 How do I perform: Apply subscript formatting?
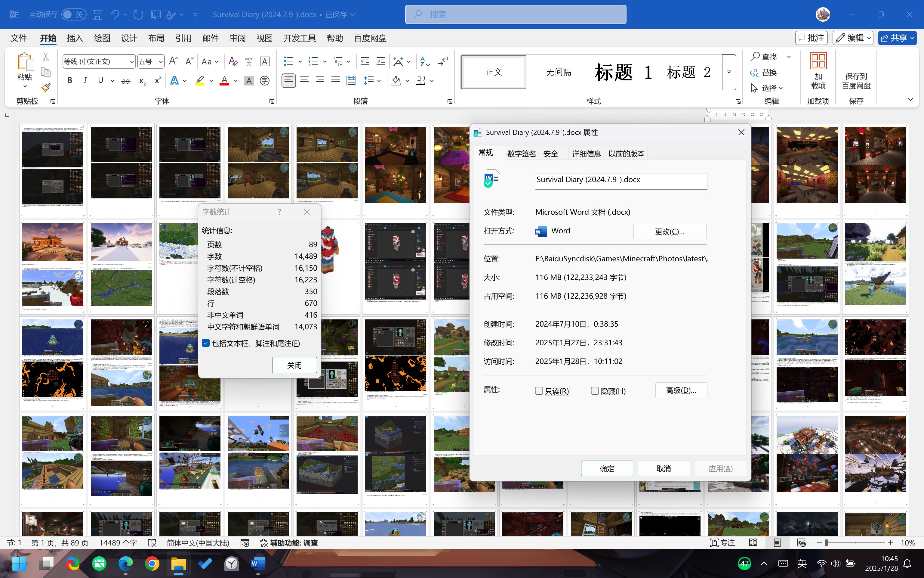[x=142, y=81]
